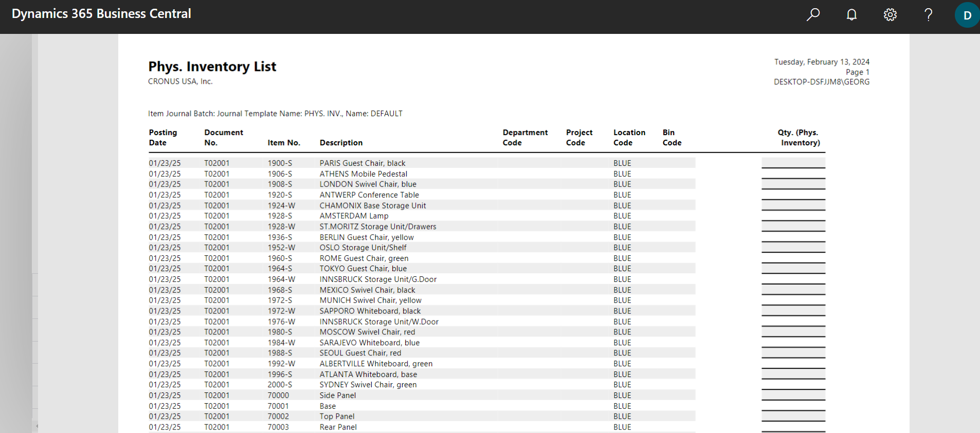This screenshot has height=433, width=980.
Task: Click ATLANTA Whiteboard, base description
Action: [368, 374]
